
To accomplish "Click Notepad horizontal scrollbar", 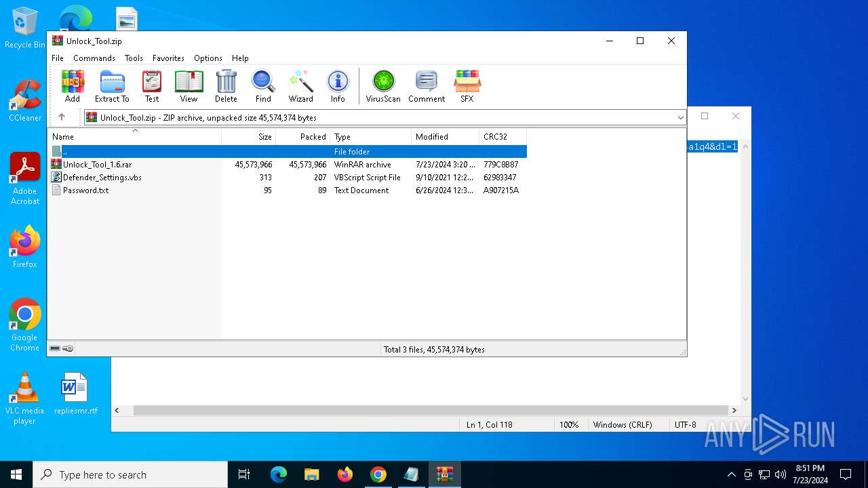I will (431, 410).
